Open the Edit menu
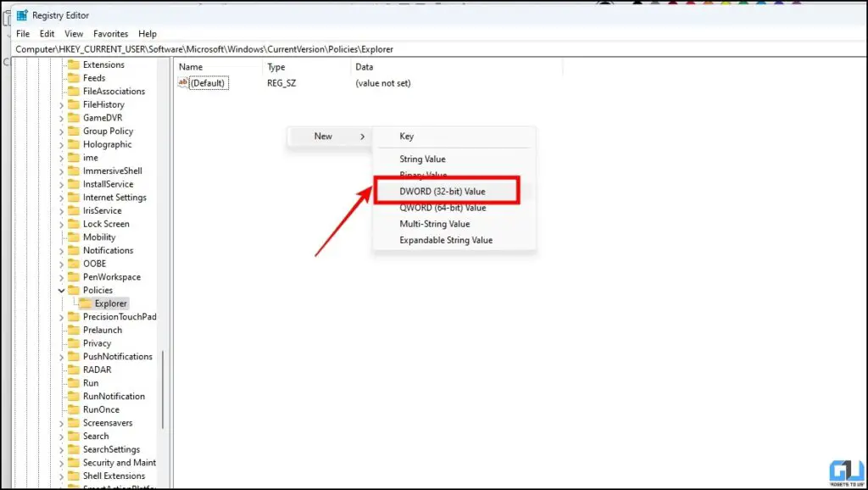868x490 pixels. (x=47, y=34)
